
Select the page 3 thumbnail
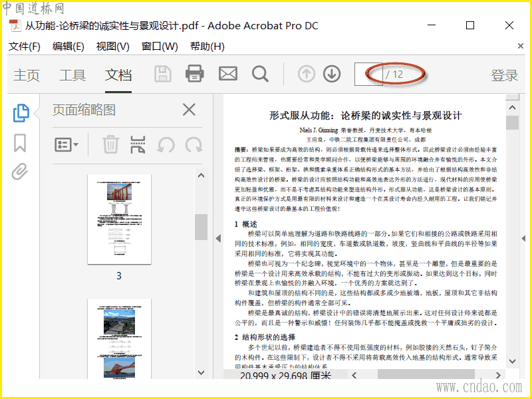(119, 219)
